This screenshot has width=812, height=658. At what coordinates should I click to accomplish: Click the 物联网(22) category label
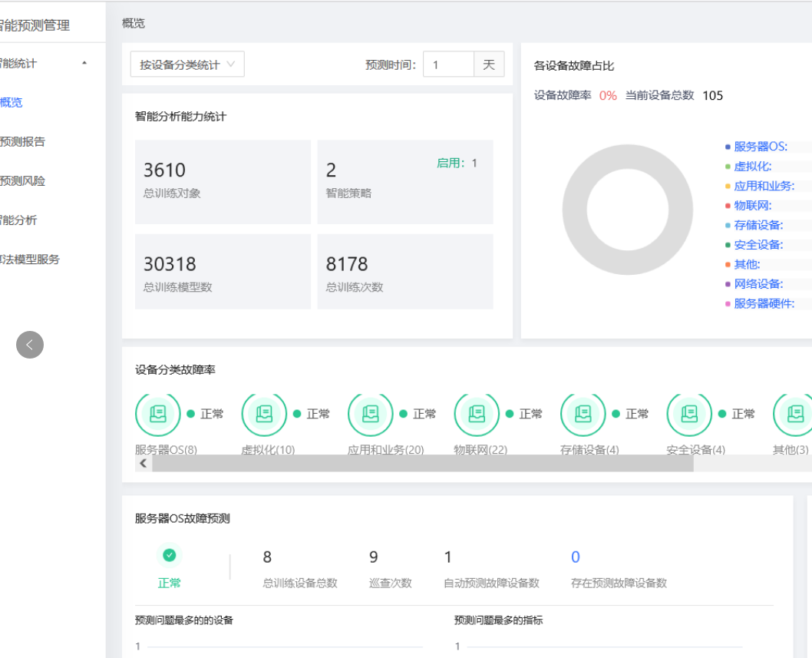pos(480,449)
